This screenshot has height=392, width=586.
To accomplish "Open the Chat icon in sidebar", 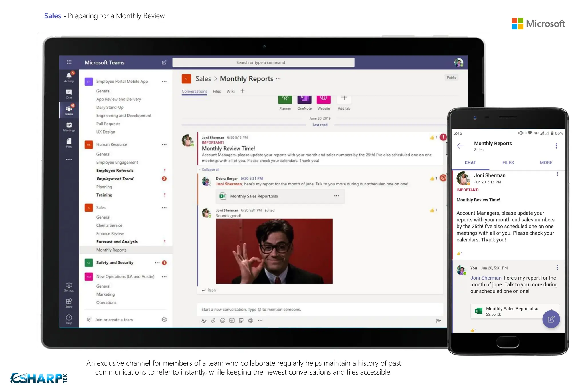I will [x=69, y=94].
